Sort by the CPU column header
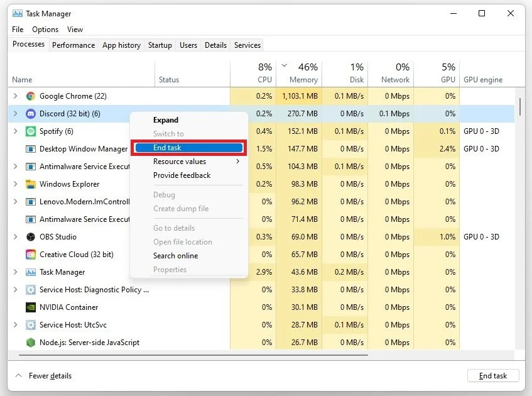 coord(253,74)
